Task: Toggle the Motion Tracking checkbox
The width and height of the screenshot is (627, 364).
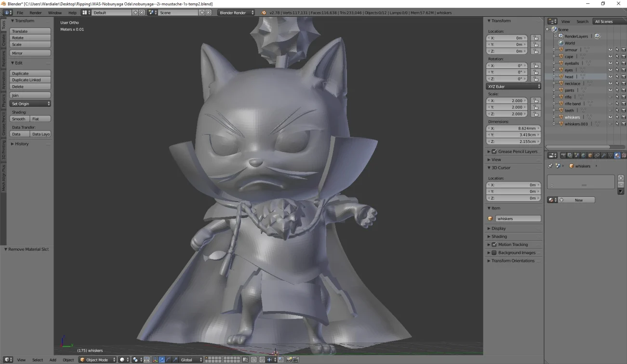Action: tap(494, 245)
